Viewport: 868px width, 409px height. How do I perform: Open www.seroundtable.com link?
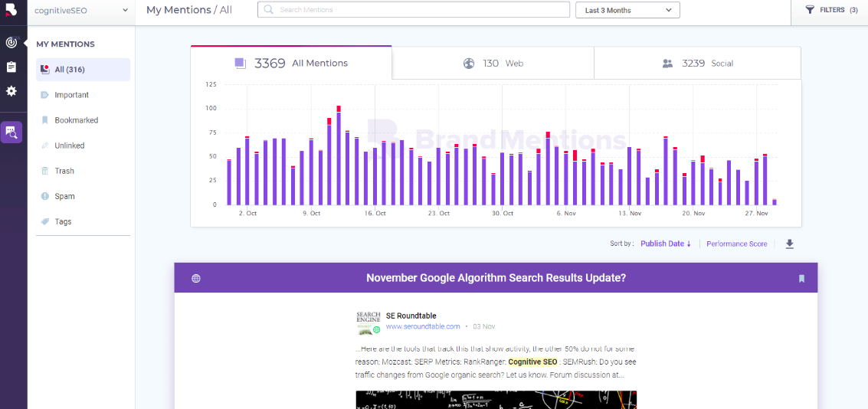tap(423, 326)
